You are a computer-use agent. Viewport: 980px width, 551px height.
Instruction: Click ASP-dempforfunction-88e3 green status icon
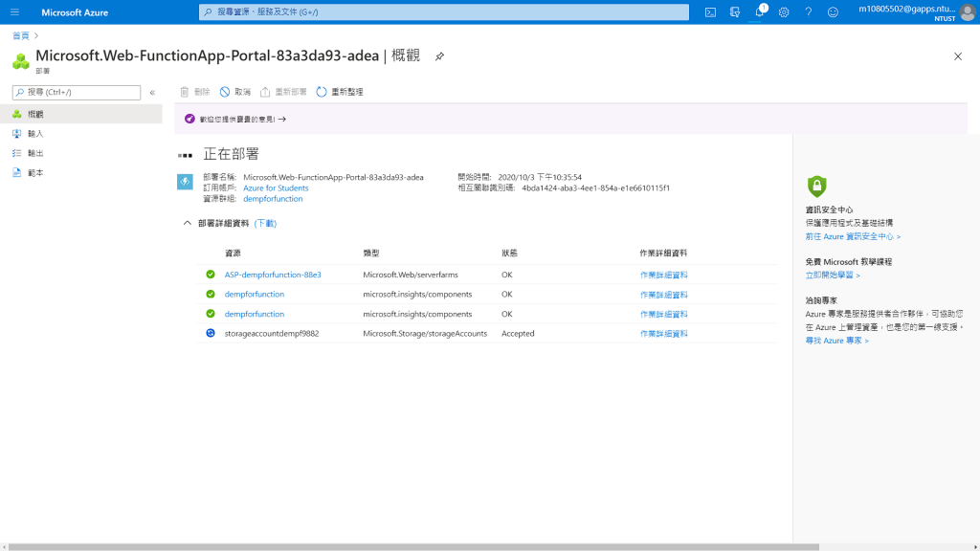coord(211,275)
